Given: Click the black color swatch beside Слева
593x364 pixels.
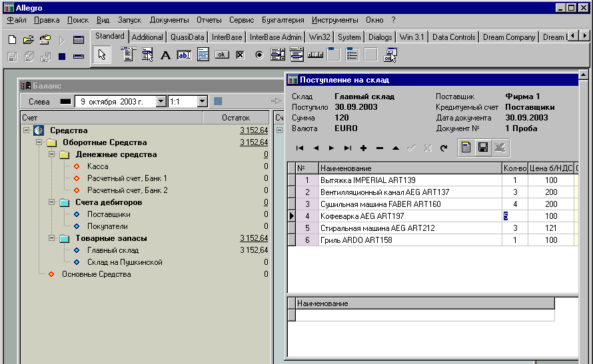Looking at the screenshot, I should pyautogui.click(x=65, y=102).
